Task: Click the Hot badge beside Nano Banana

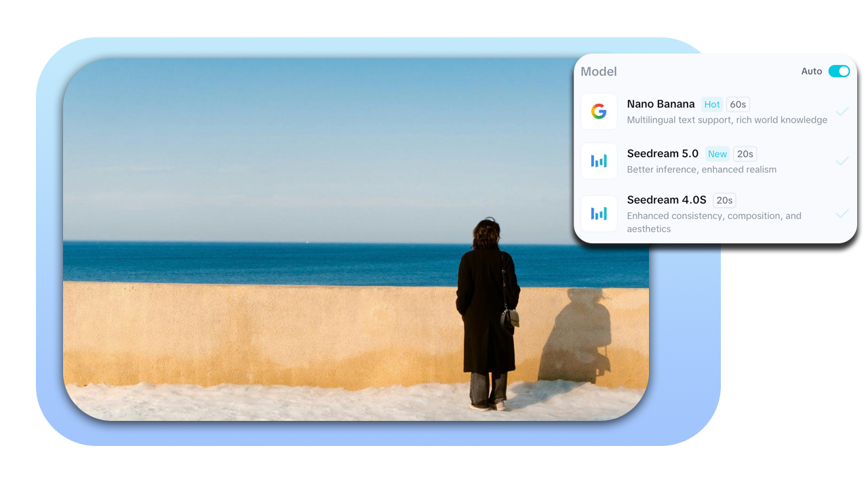Action: [712, 104]
